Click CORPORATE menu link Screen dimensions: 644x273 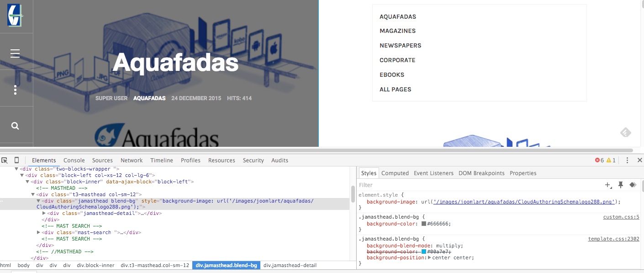click(397, 60)
